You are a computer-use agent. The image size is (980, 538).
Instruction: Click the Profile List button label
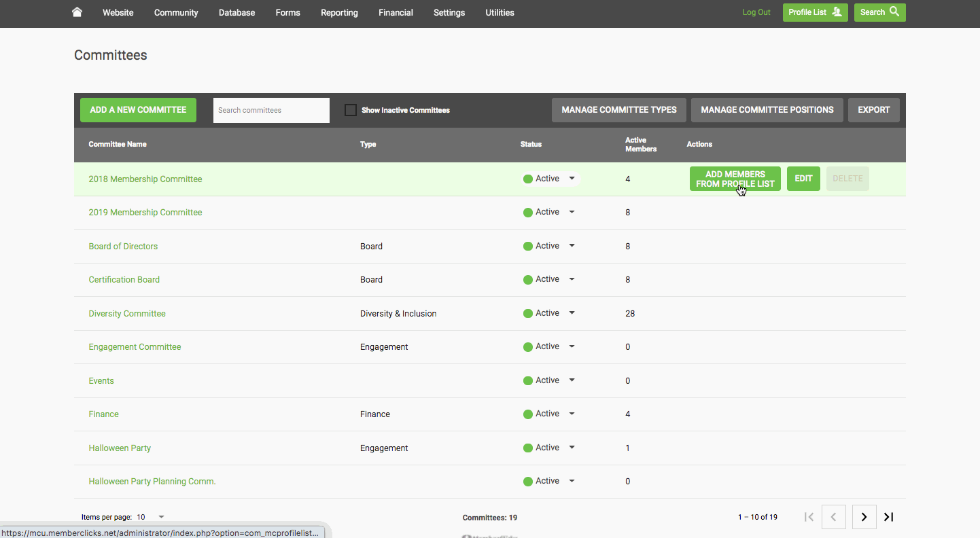point(807,12)
